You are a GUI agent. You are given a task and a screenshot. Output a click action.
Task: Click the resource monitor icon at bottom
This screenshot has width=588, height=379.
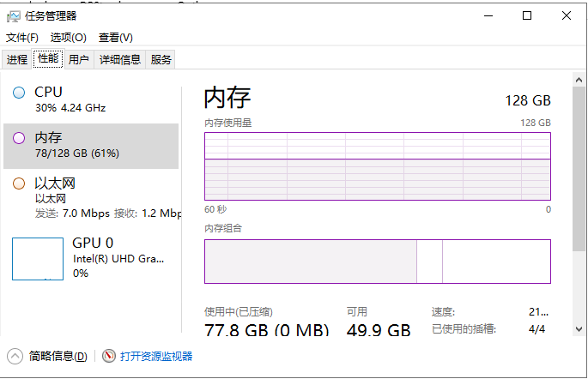[x=108, y=356]
